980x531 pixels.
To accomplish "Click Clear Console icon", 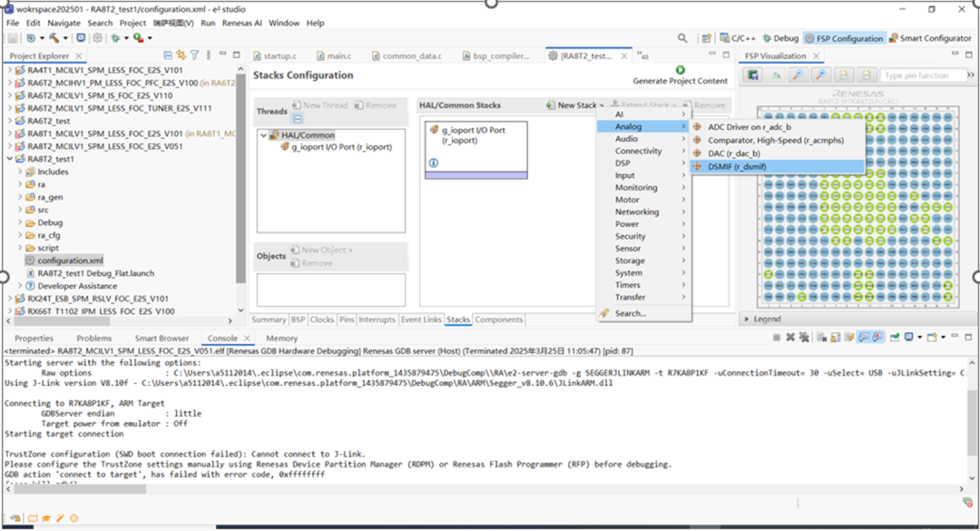I will pyautogui.click(x=821, y=338).
